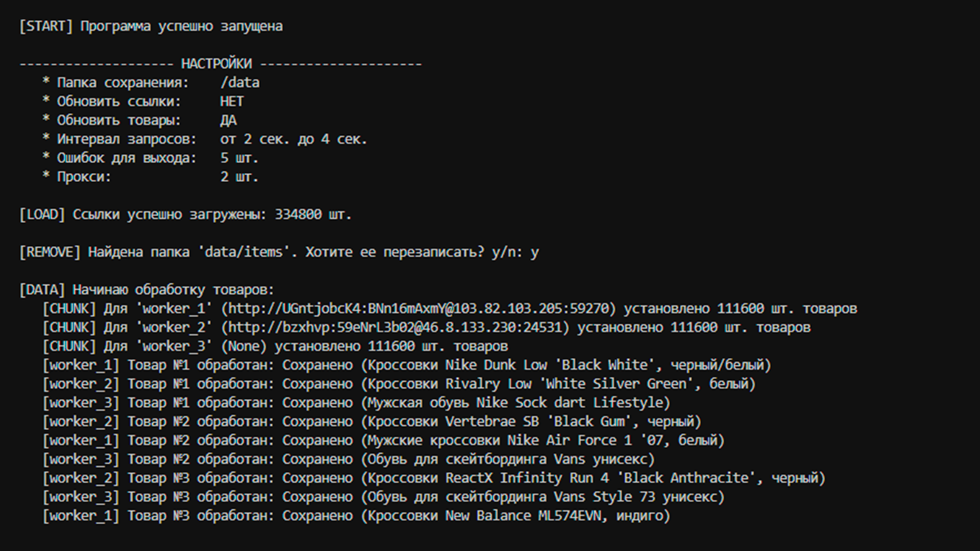Click the [LOAD] links loaded line

185,215
